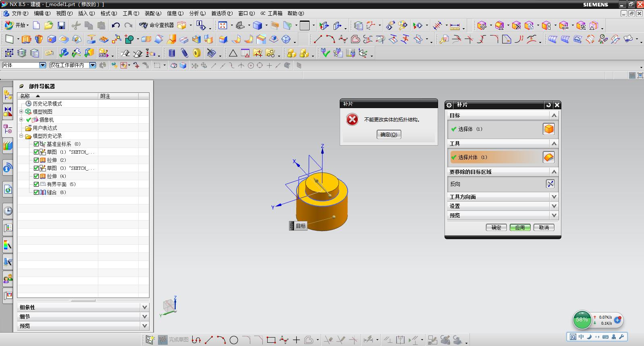The height and width of the screenshot is (346, 644).
Task: Click the 开始 start button
Action: [x=16, y=25]
